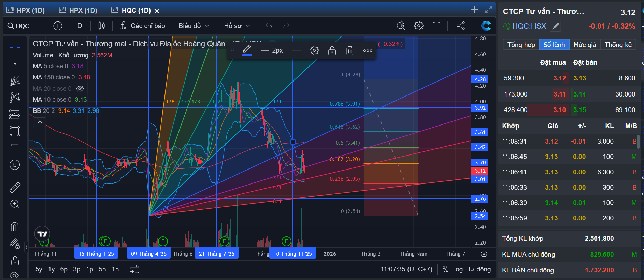
Task: Click the add symbol compare plus icon
Action: [58, 26]
